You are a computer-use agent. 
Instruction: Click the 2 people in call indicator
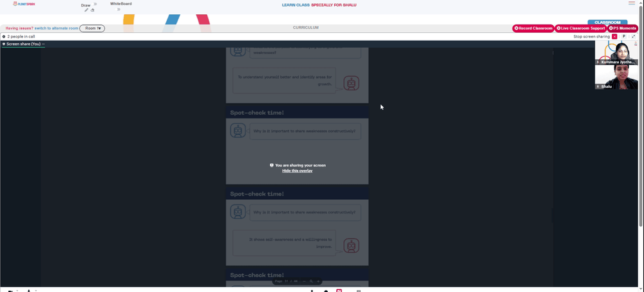coord(19,37)
